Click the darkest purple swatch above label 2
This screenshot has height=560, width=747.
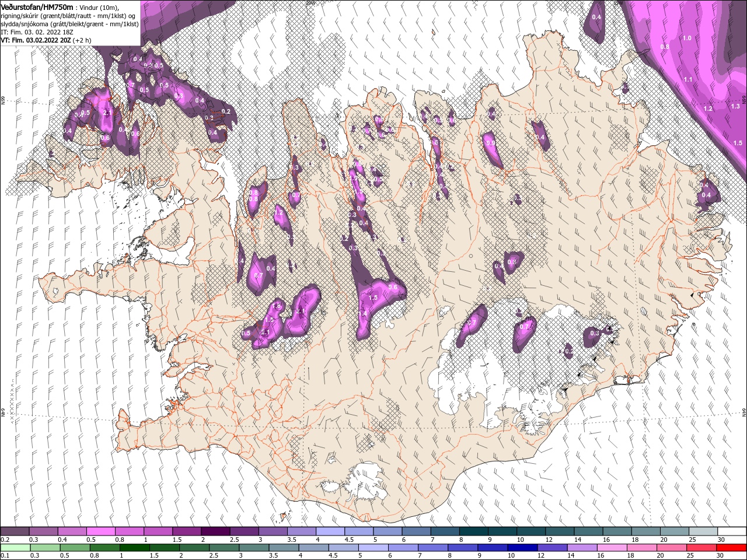(x=215, y=531)
